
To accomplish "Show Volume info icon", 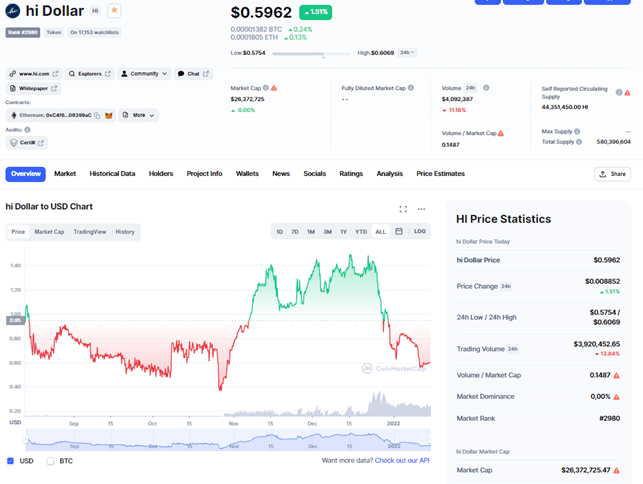I will point(486,88).
